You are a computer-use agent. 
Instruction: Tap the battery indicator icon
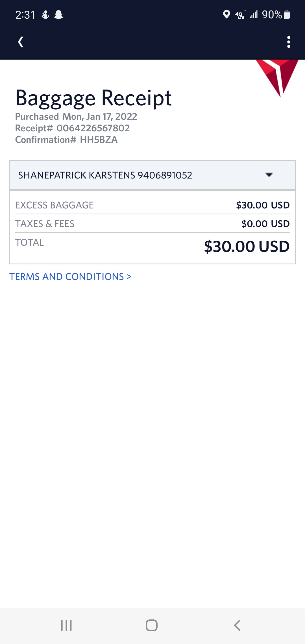(x=287, y=14)
